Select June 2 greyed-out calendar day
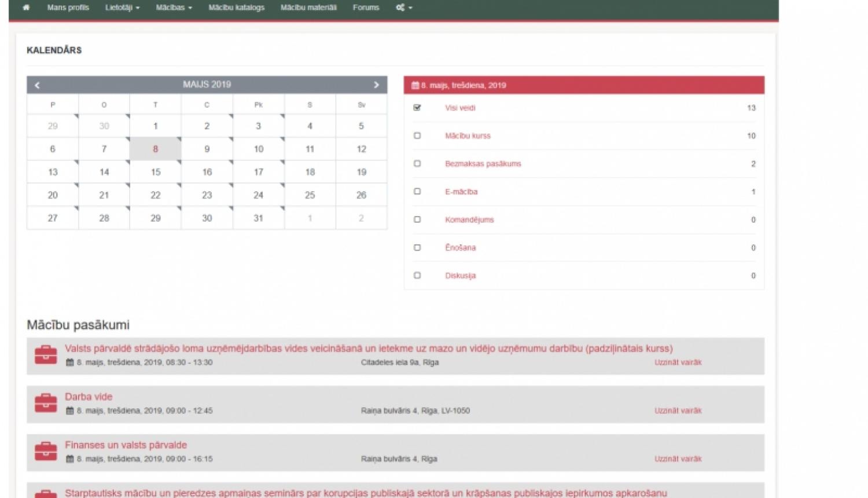The image size is (868, 498). coord(361,218)
